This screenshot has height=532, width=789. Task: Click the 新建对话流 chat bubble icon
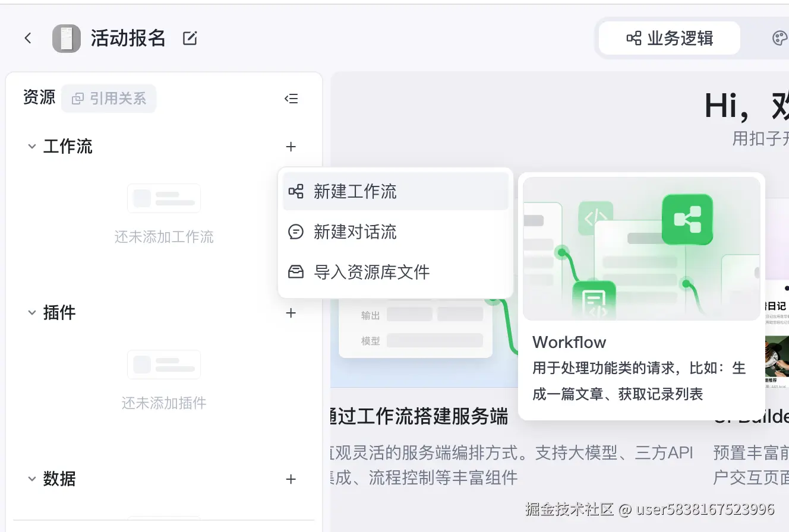[x=295, y=232]
